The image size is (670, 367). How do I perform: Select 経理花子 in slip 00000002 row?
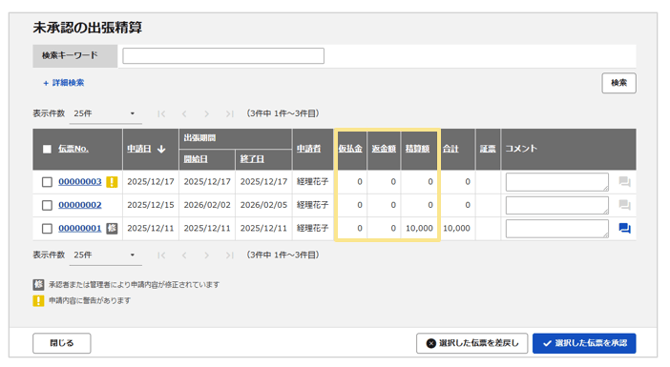[313, 205]
